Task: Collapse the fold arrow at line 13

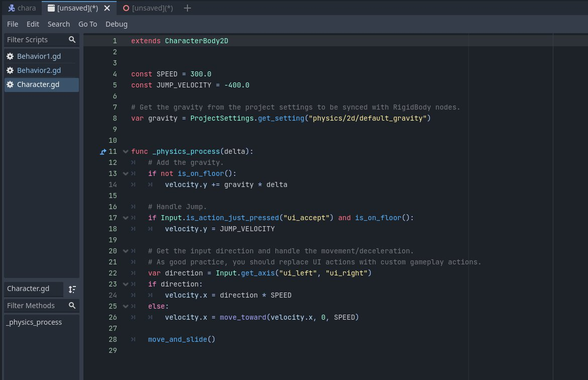Action: point(125,174)
